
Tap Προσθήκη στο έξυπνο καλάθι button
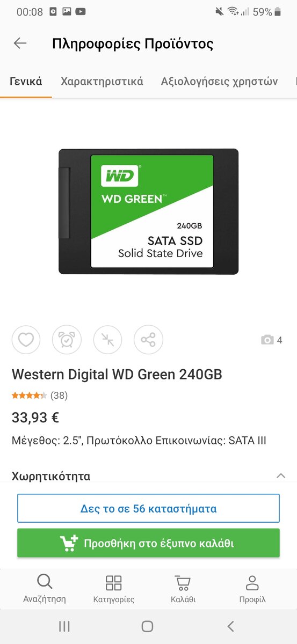pyautogui.click(x=148, y=543)
